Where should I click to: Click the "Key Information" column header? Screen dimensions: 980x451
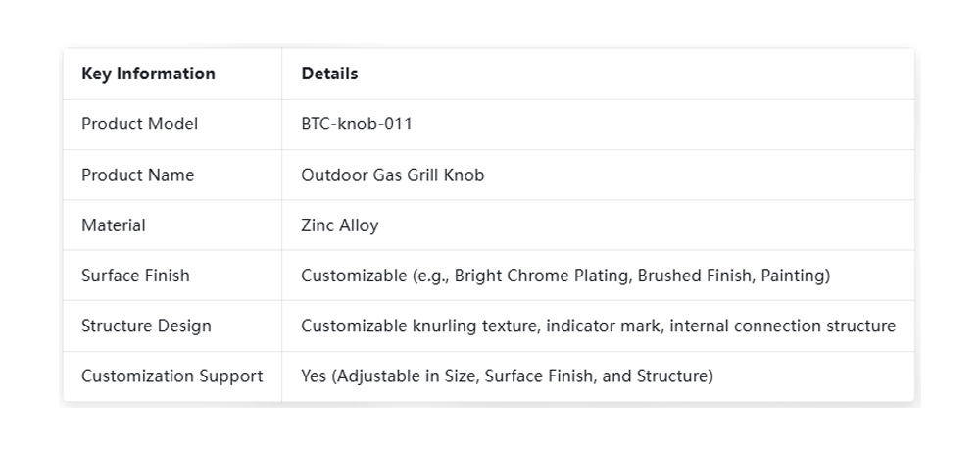click(x=148, y=74)
